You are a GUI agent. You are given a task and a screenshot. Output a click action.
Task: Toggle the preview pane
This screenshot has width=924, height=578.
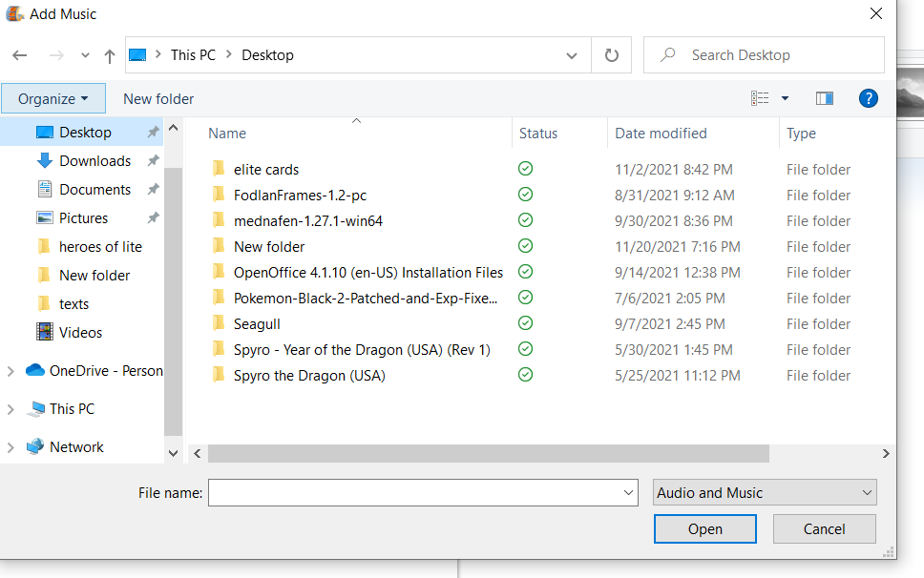pyautogui.click(x=825, y=98)
